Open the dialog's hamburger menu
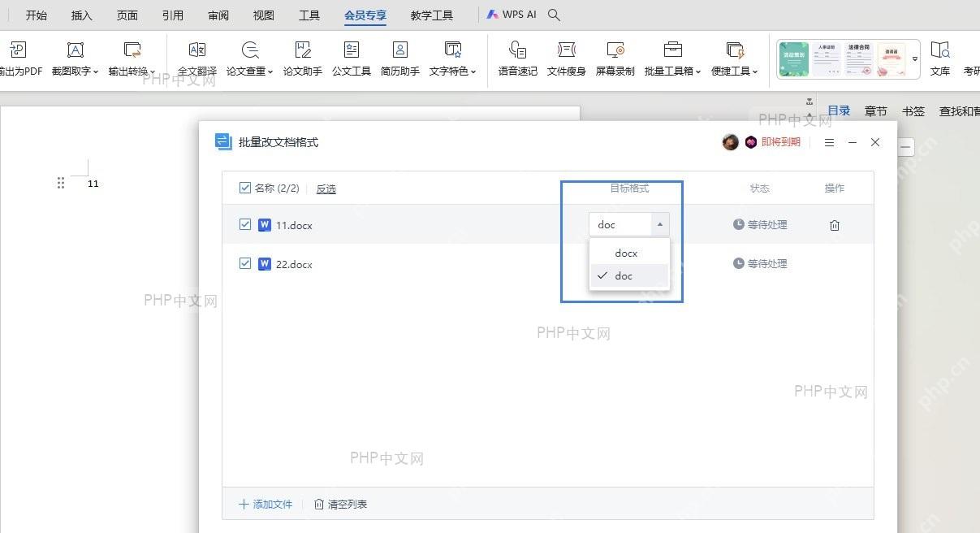This screenshot has width=980, height=533. [x=829, y=142]
